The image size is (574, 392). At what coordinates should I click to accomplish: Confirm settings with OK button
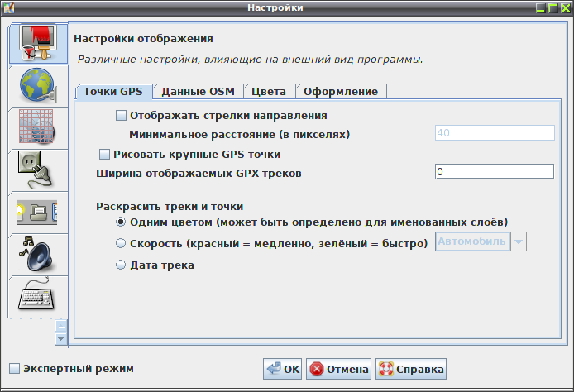[x=282, y=369]
